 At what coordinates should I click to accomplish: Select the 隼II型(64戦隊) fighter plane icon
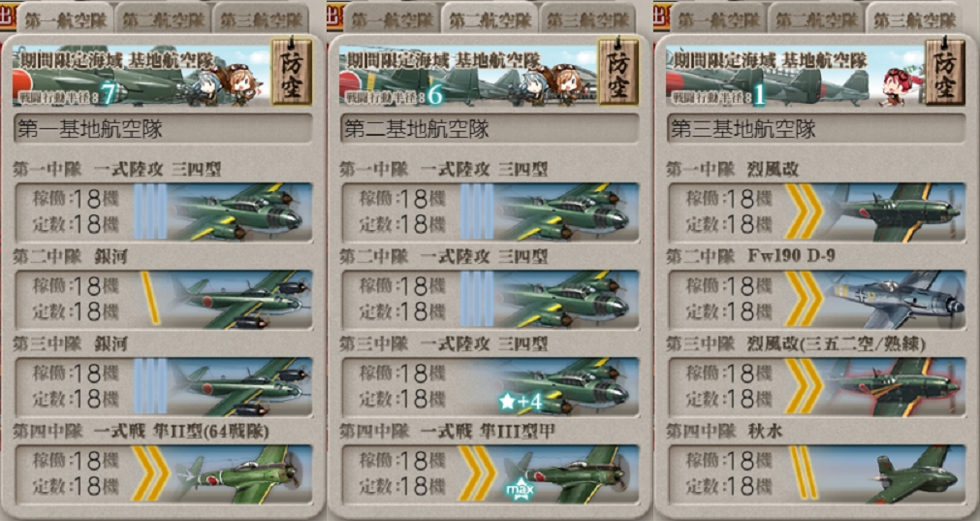click(240, 473)
